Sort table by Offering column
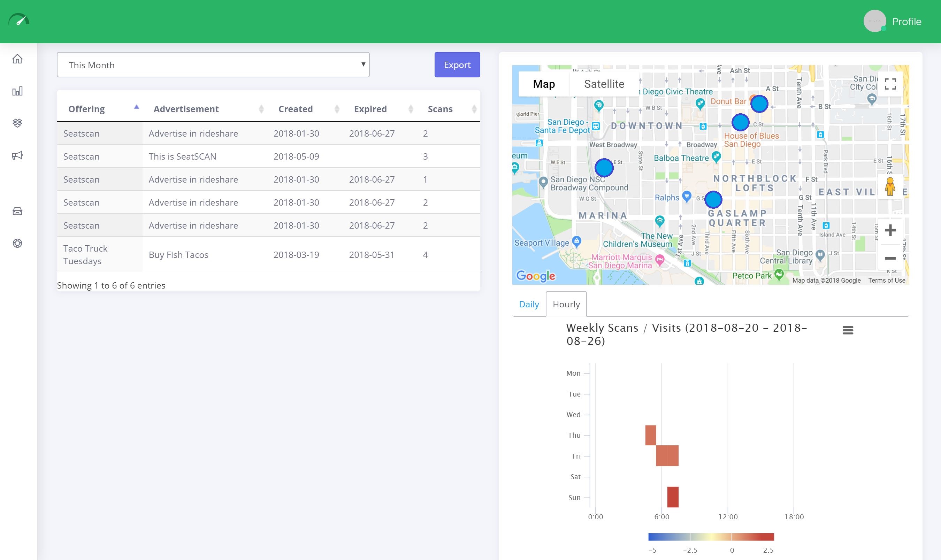The height and width of the screenshot is (560, 941). [100, 109]
